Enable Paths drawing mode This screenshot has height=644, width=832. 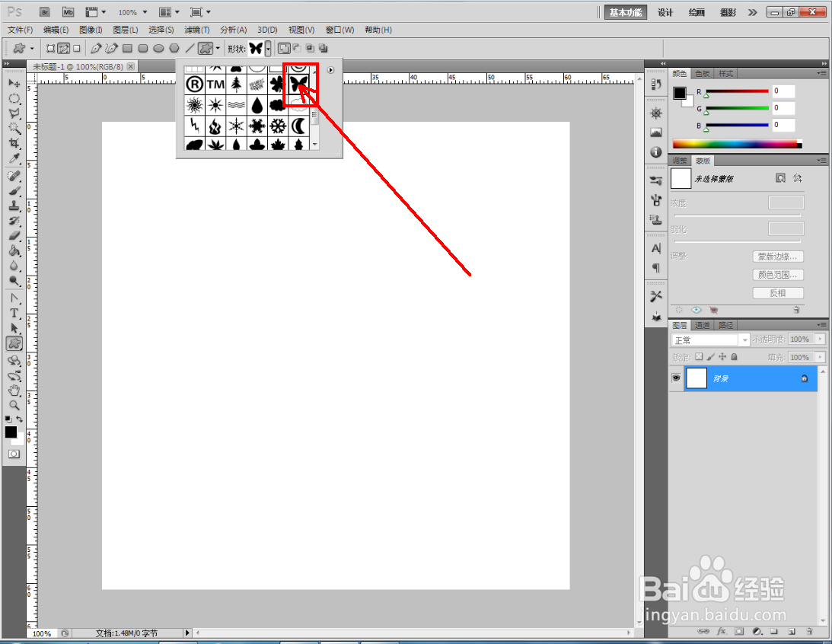click(x=64, y=48)
